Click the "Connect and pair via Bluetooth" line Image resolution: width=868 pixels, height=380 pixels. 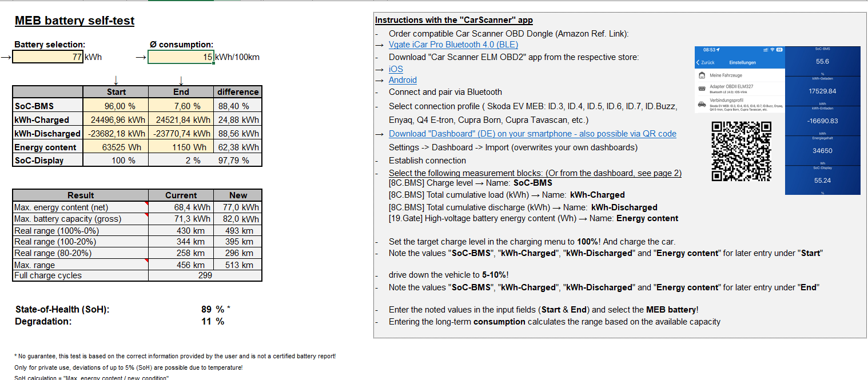coord(445,92)
